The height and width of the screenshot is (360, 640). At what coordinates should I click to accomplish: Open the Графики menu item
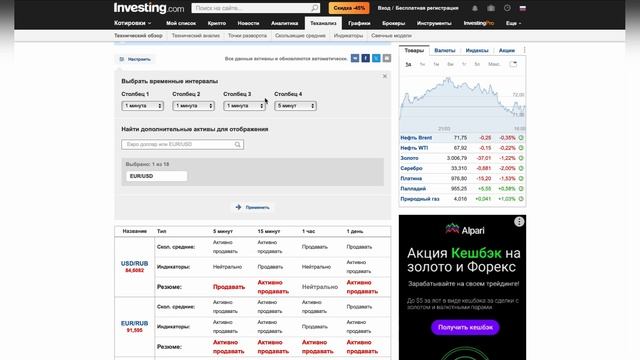359,23
